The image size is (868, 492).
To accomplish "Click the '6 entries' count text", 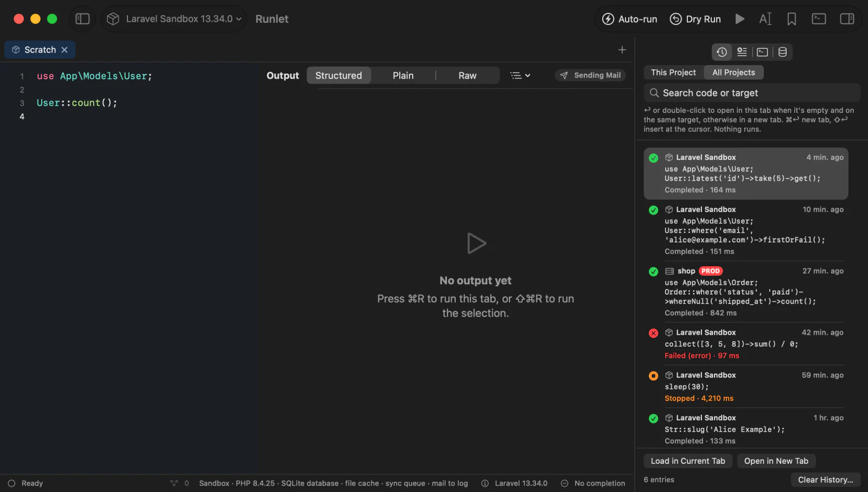I will [659, 480].
